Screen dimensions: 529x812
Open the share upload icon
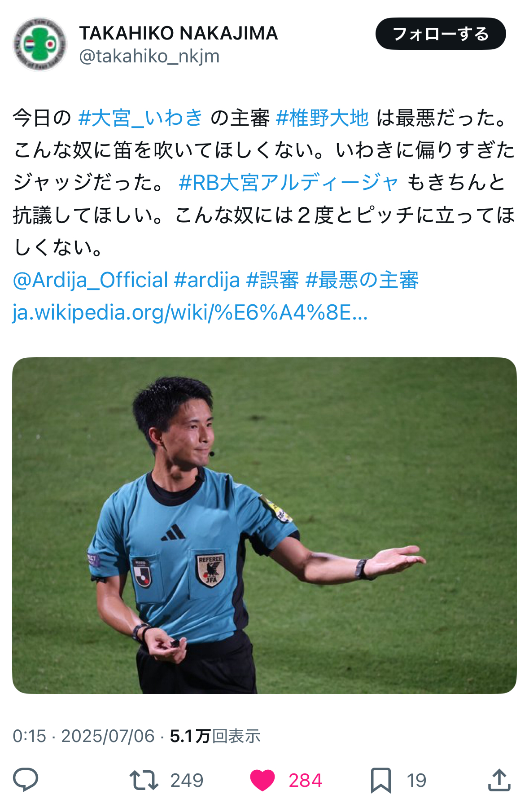[x=499, y=780]
